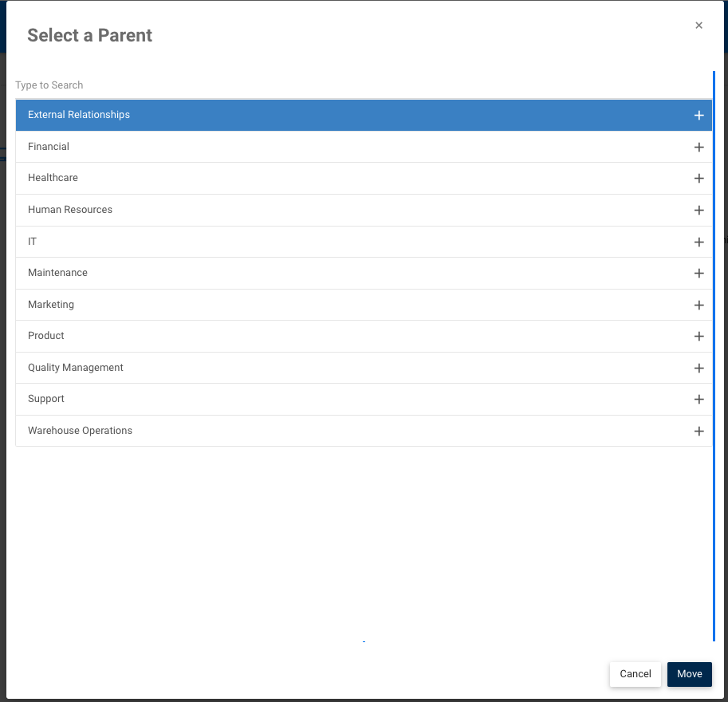This screenshot has height=702, width=728.
Task: Pick Human Resources as parent
Action: (x=70, y=210)
